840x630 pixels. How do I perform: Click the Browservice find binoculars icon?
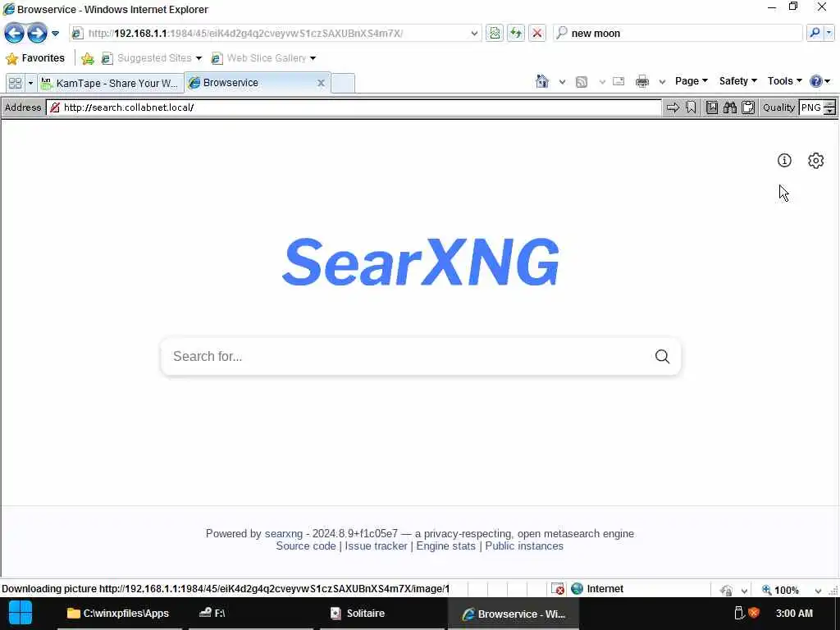(x=730, y=107)
